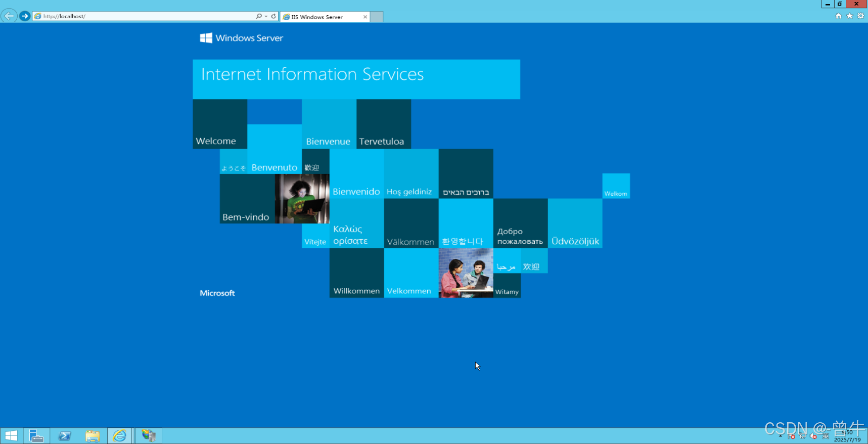The height and width of the screenshot is (444, 868).
Task: Click the Willkommen tile
Action: pos(357,273)
